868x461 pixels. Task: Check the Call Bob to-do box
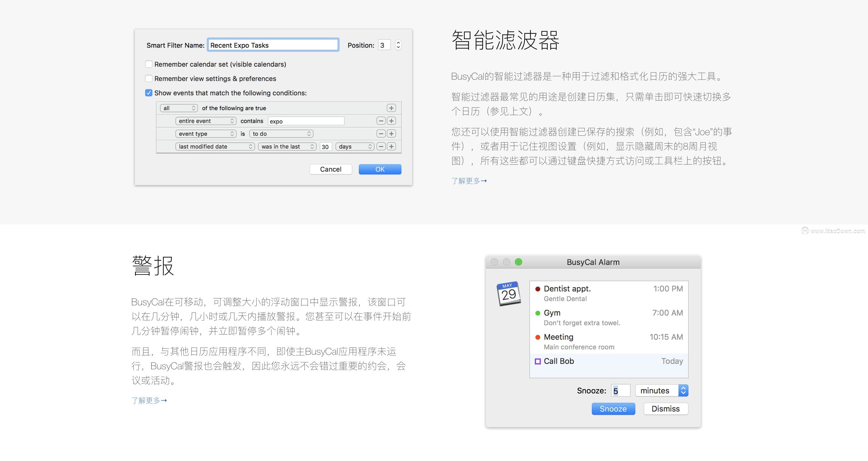click(x=538, y=361)
